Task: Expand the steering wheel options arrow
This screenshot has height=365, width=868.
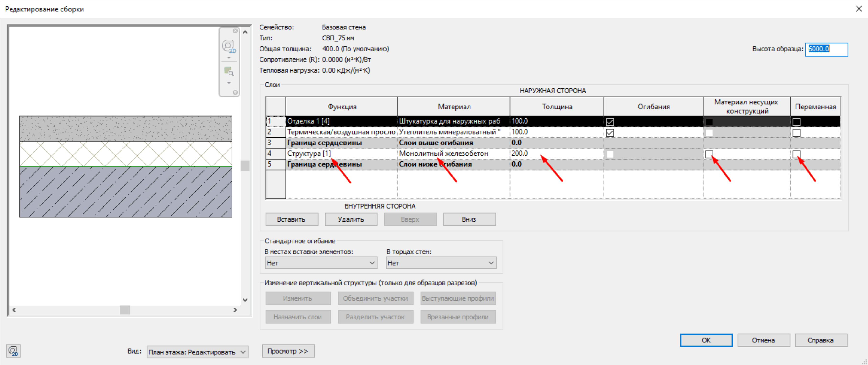Action: 229,58
